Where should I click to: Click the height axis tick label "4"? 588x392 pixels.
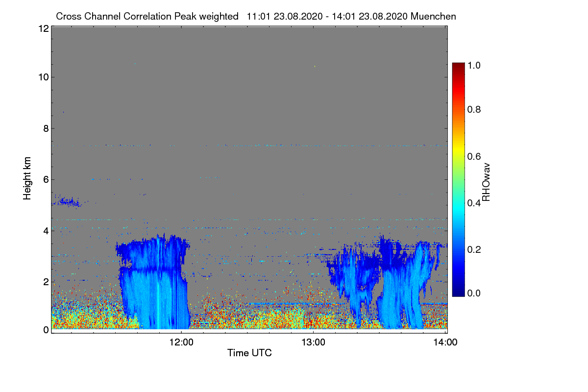46,230
